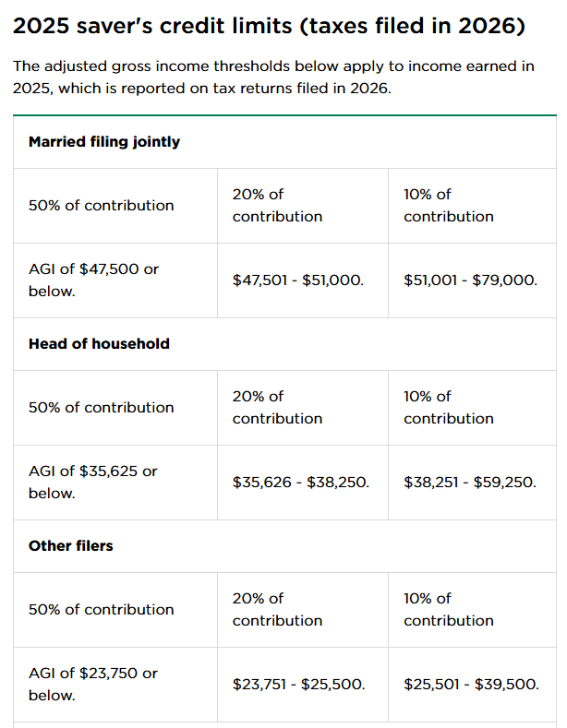Image resolution: width=567 pixels, height=728 pixels.
Task: Select the "Other filers" row header
Action: 71,546
